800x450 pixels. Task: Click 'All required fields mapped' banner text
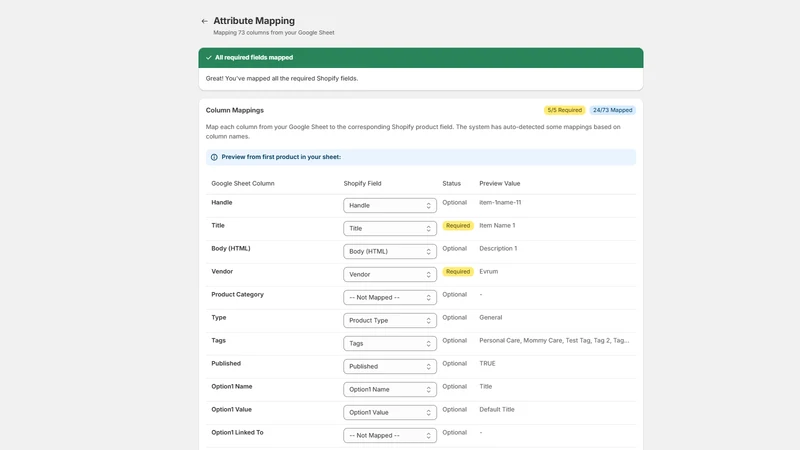(x=254, y=58)
